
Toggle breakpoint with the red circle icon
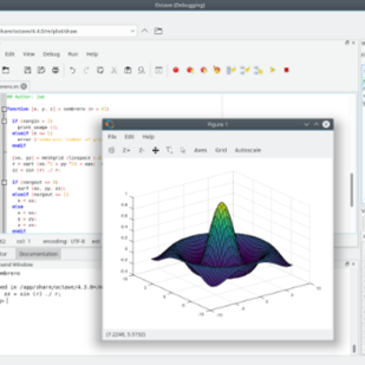[x=176, y=70]
